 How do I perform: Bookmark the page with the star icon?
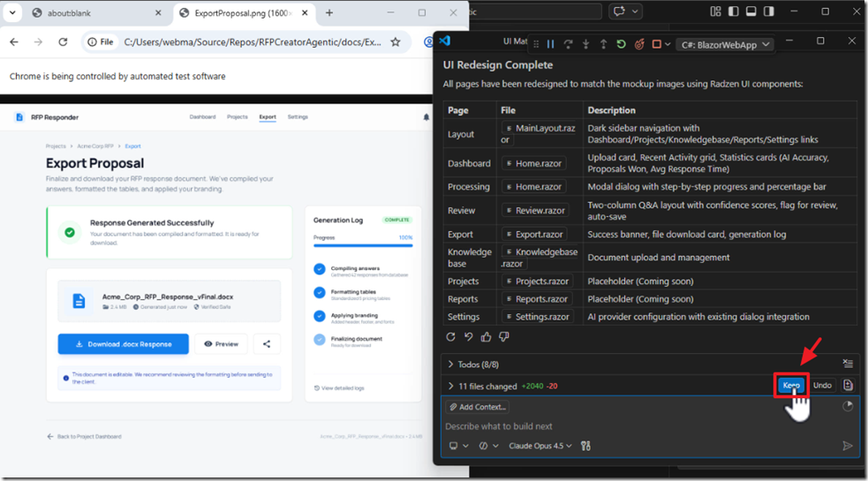tap(395, 41)
